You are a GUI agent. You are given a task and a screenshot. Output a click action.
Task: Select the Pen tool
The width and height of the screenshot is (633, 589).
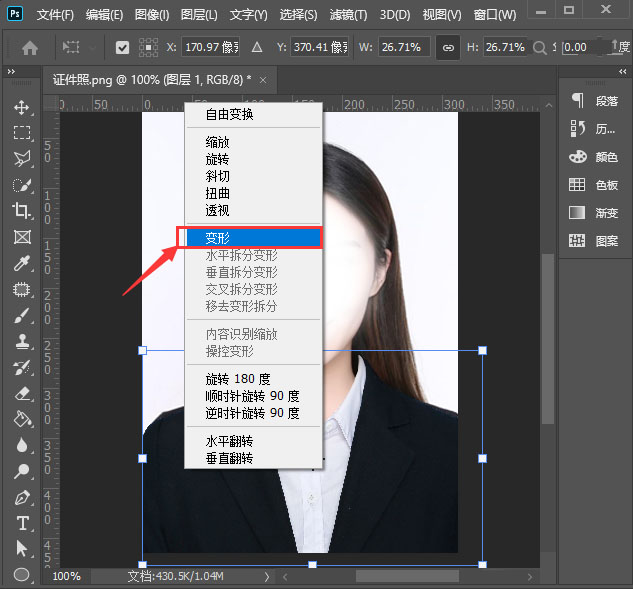(22, 497)
